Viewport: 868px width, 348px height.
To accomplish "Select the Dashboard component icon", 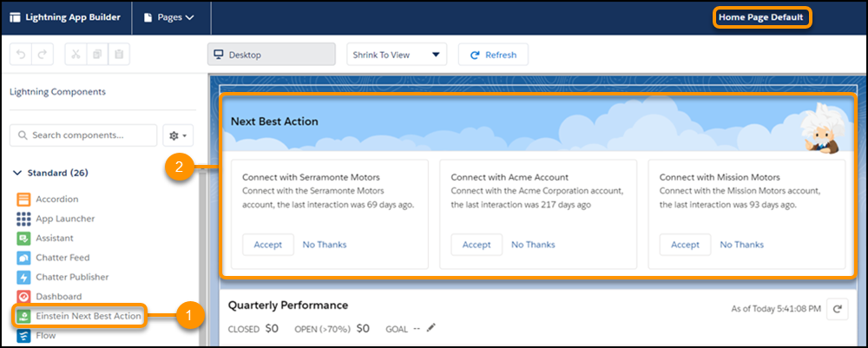I will point(23,297).
